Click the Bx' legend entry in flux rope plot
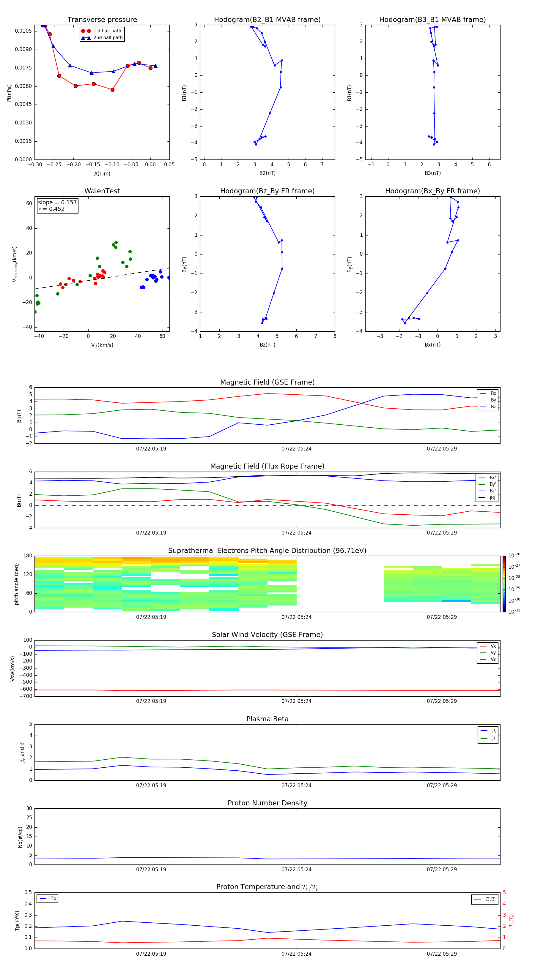The height and width of the screenshot is (980, 535). (x=487, y=478)
